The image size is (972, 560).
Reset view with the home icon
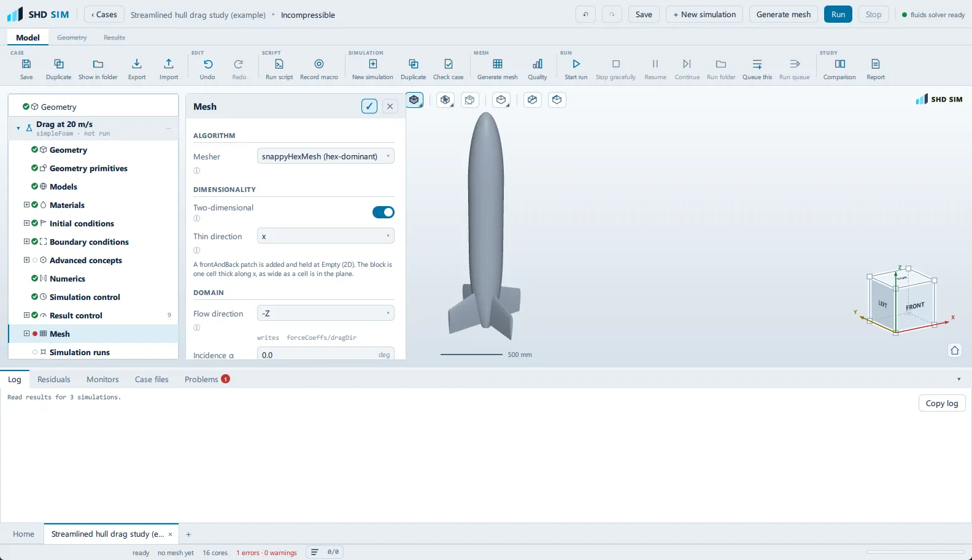954,350
